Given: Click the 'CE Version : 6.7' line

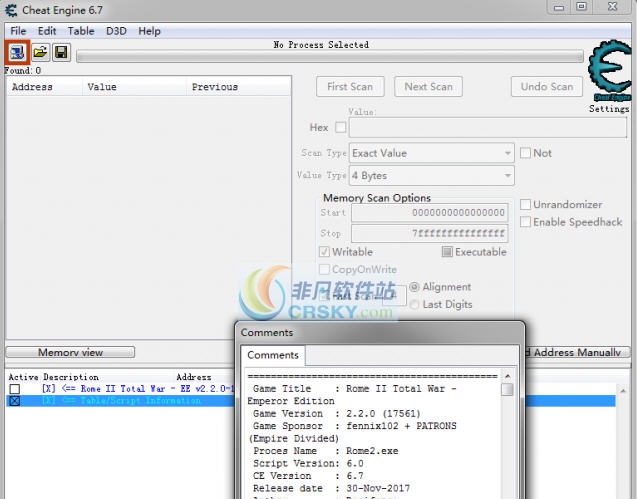Looking at the screenshot, I should 308,476.
